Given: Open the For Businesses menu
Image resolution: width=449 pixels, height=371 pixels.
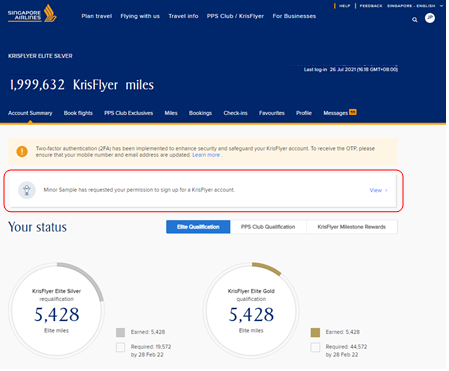Looking at the screenshot, I should click(294, 16).
